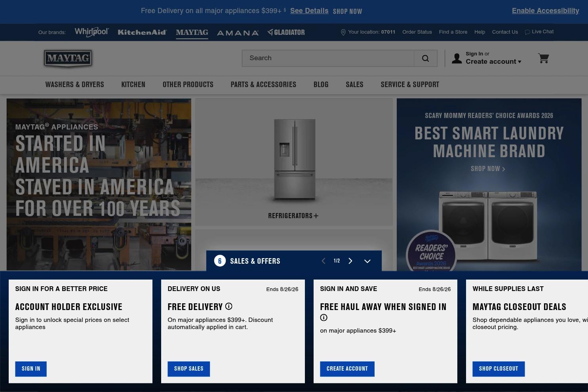Viewport: 588px width, 392px height.
Task: Click the main Maytag logo badge
Action: 68,58
